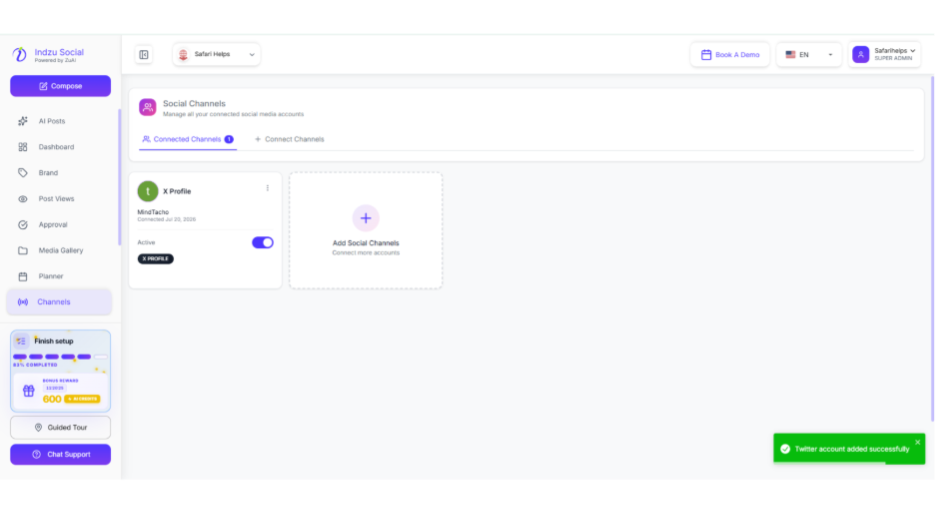
Task: Click the Finish setup progress bar
Action: click(x=60, y=357)
